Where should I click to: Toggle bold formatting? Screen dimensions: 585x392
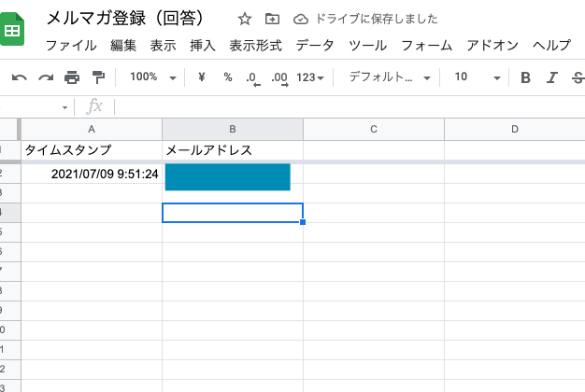(525, 77)
